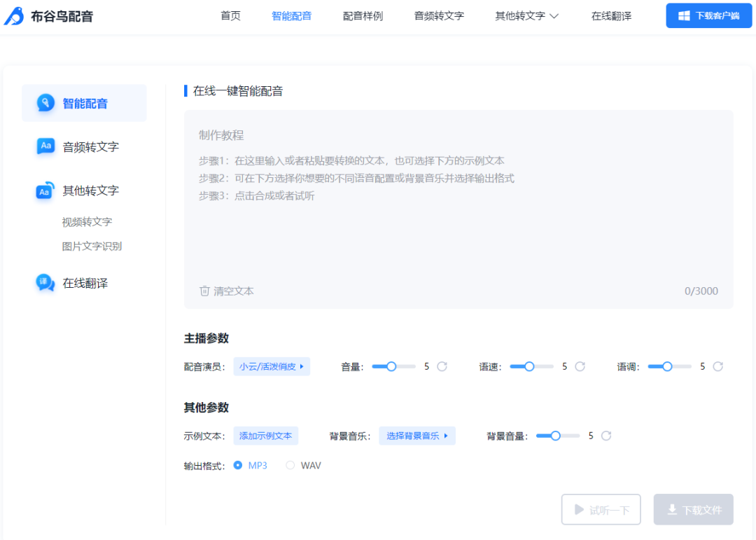Select 视频转文字 in the sidebar

pyautogui.click(x=87, y=222)
